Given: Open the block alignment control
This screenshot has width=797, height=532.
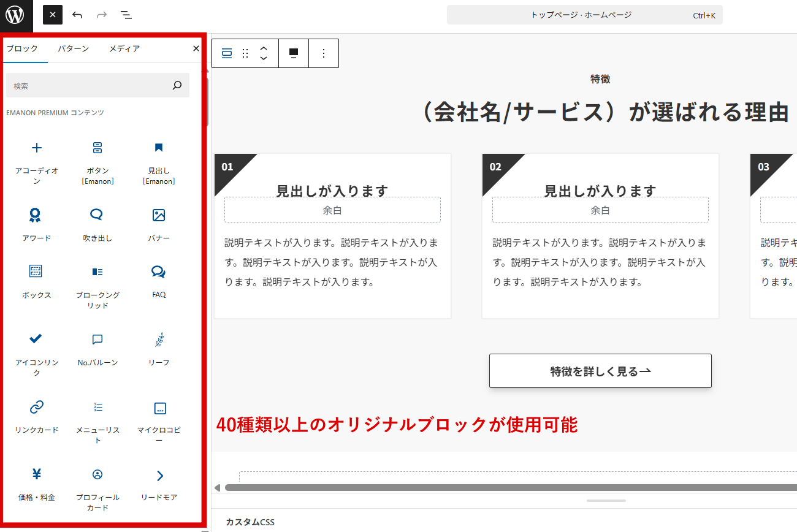Looking at the screenshot, I should click(294, 53).
